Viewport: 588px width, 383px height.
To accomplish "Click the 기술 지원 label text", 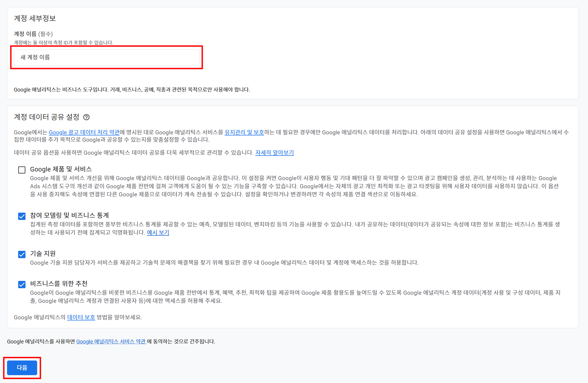I will click(x=43, y=254).
